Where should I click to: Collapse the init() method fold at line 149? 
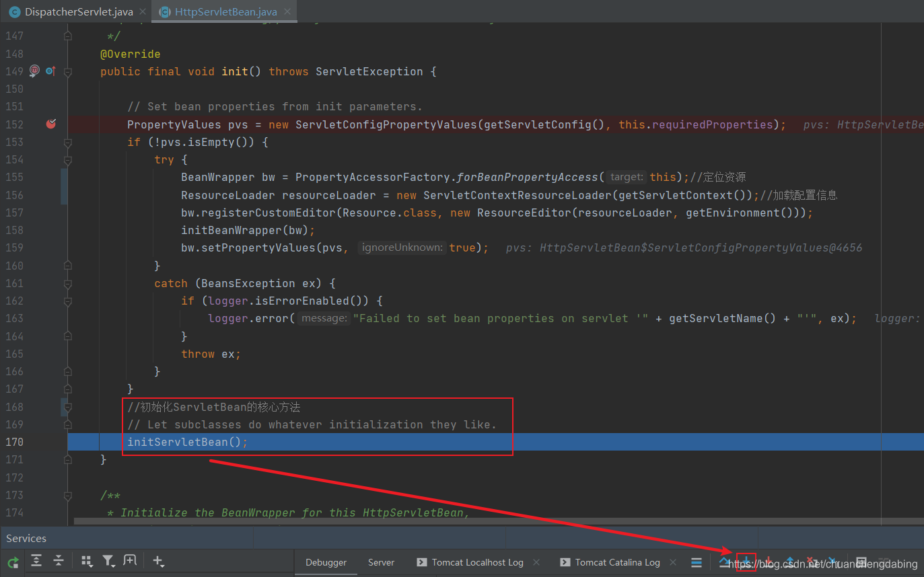[68, 71]
